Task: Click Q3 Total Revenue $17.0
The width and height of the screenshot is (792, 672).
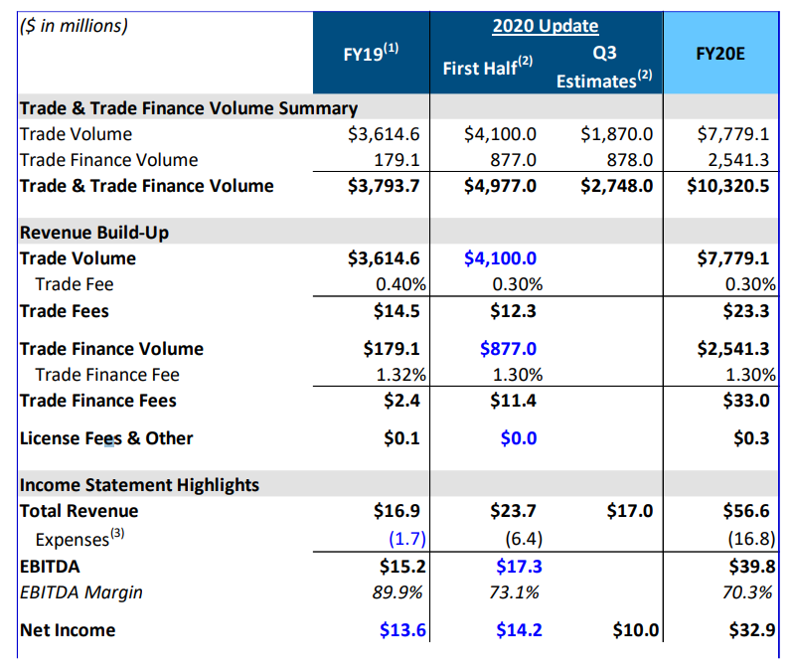Action: (631, 511)
